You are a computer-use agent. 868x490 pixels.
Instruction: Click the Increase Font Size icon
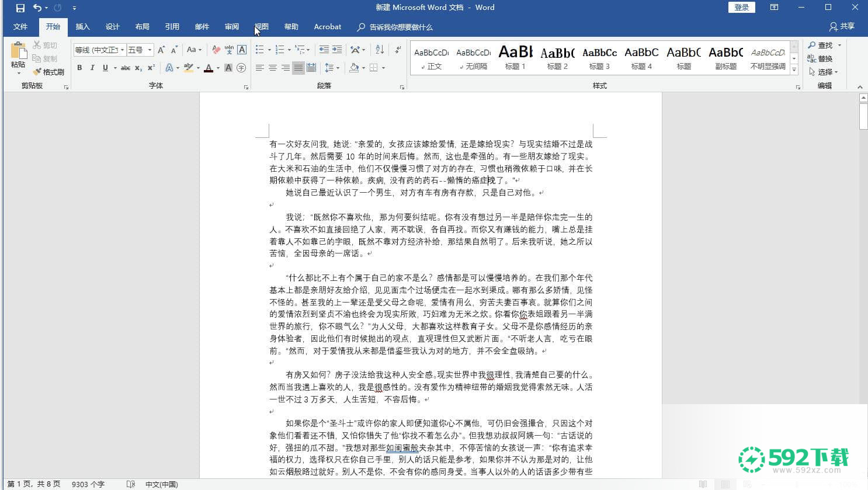(x=161, y=50)
